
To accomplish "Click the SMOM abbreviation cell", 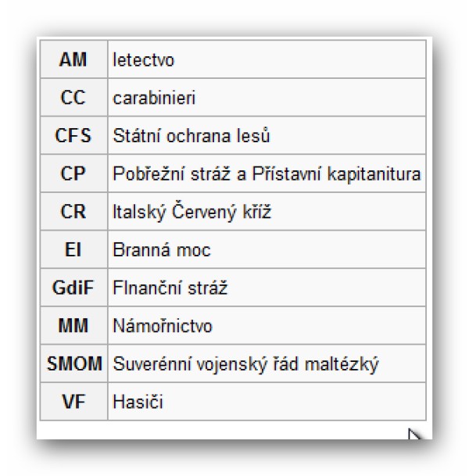I will click(x=73, y=364).
